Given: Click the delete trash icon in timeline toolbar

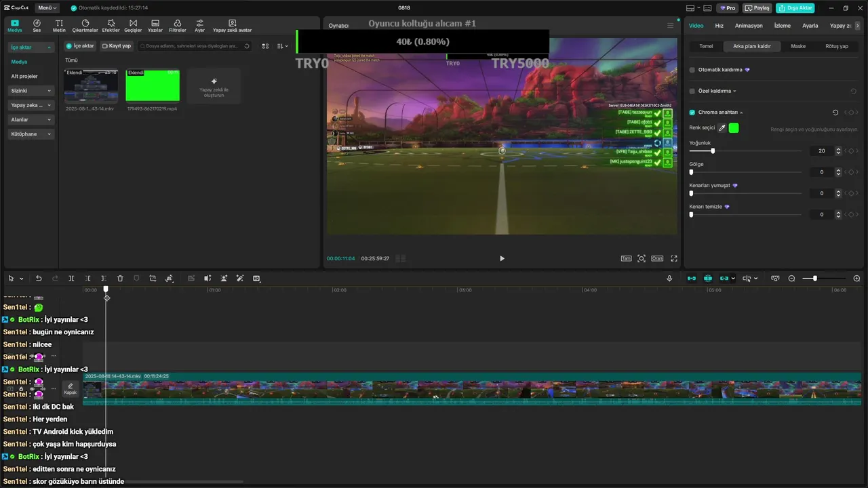Looking at the screenshot, I should coord(120,279).
